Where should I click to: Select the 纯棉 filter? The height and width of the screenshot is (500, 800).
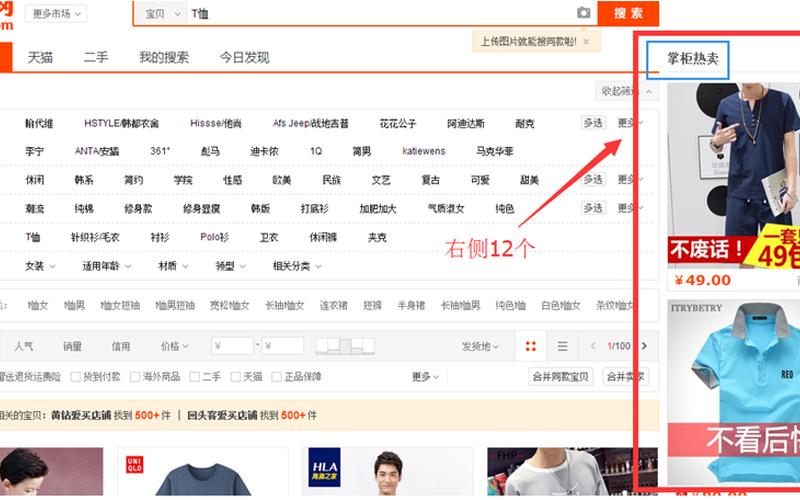click(x=84, y=209)
